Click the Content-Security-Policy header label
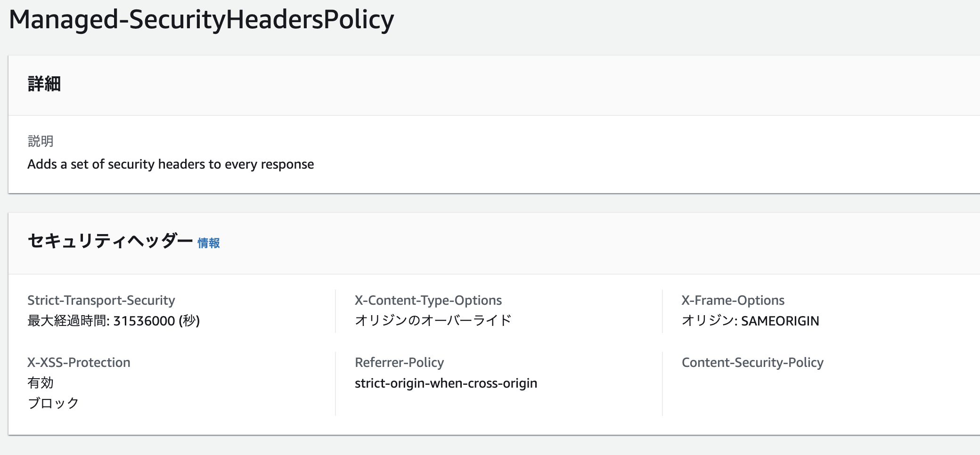Image resolution: width=980 pixels, height=455 pixels. point(752,363)
